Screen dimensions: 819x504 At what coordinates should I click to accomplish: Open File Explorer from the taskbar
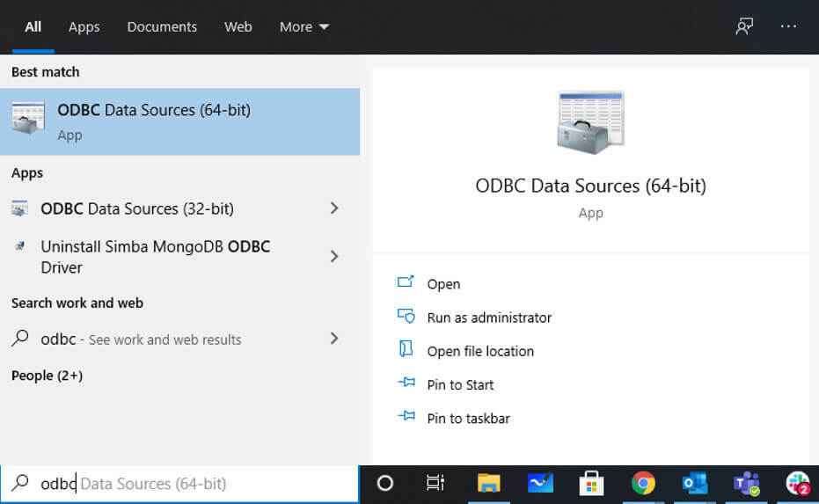pos(488,484)
